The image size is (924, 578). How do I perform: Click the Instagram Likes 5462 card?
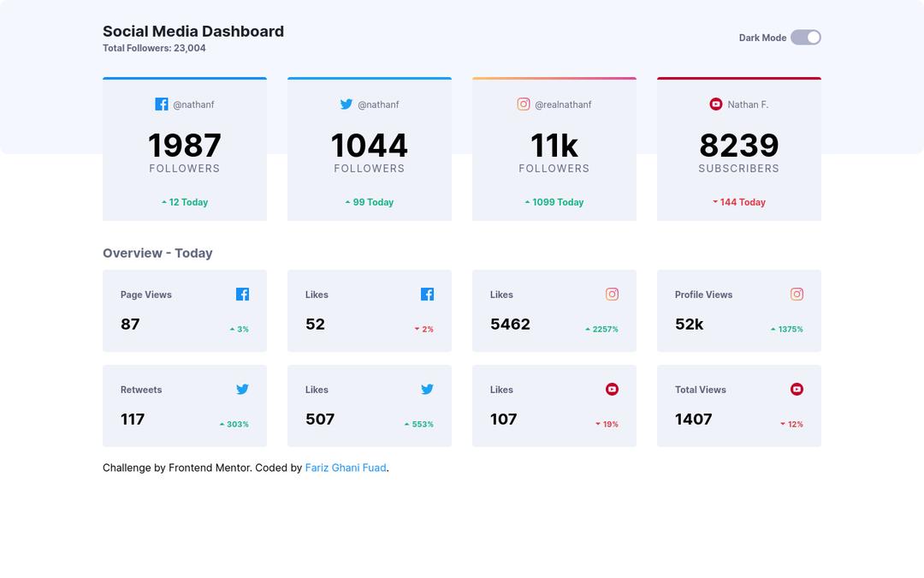tap(554, 311)
